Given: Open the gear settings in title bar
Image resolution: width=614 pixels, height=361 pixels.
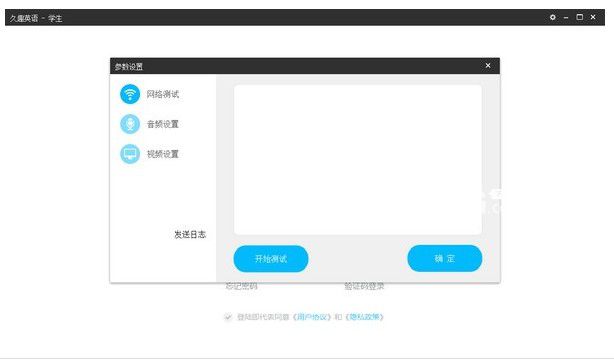Looking at the screenshot, I should pos(553,17).
